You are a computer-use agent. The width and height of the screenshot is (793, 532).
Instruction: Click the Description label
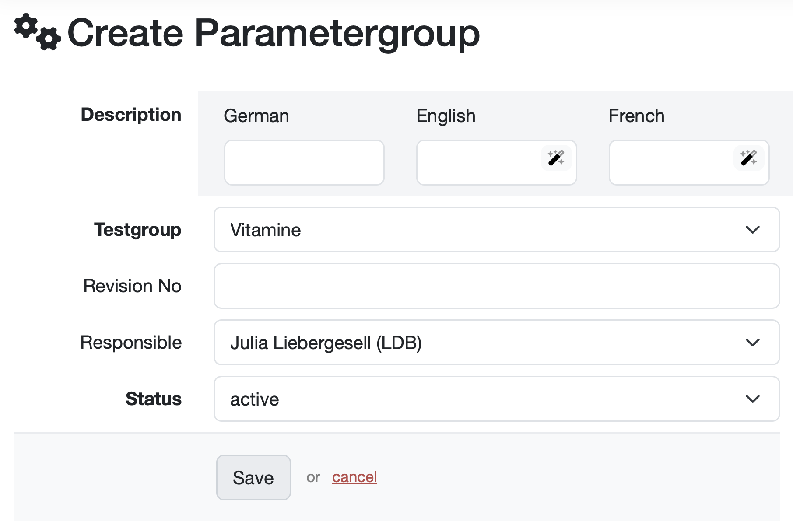(x=131, y=115)
